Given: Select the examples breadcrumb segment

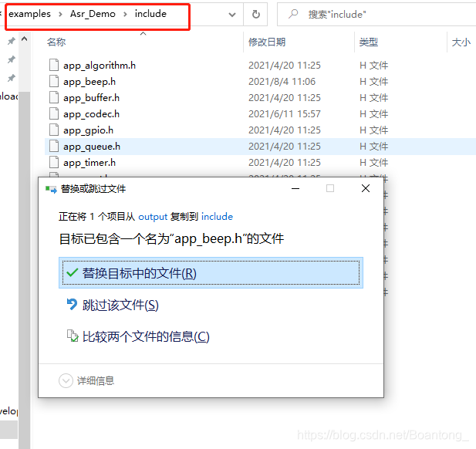Looking at the screenshot, I should click(29, 14).
